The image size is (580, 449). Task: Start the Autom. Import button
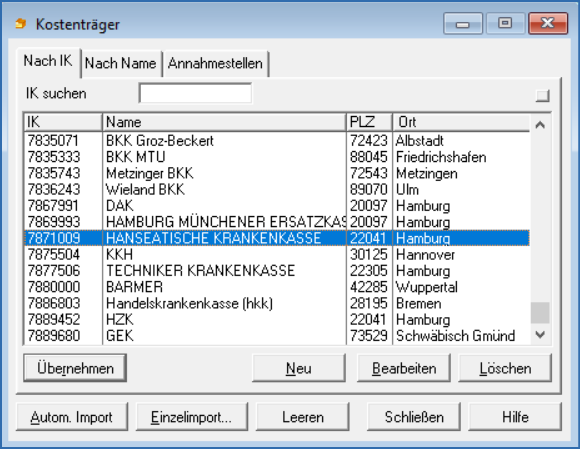click(x=72, y=417)
